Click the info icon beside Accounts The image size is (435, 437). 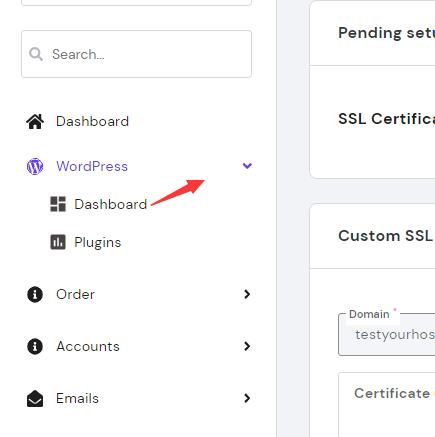click(x=35, y=346)
